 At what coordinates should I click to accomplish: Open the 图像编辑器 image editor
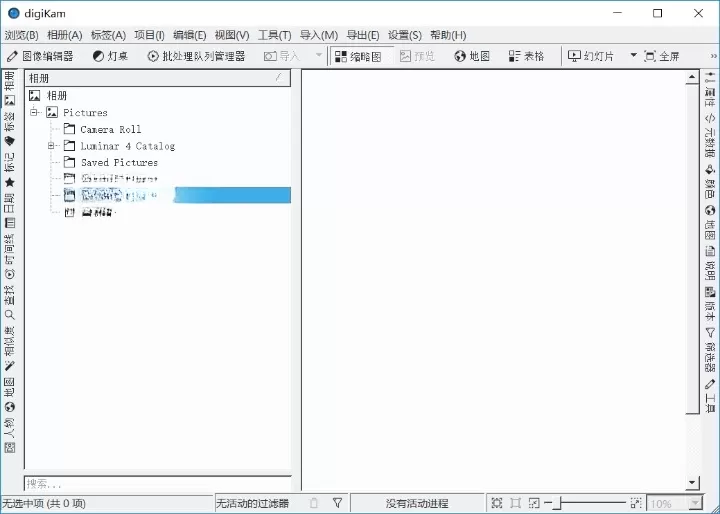[x=40, y=56]
